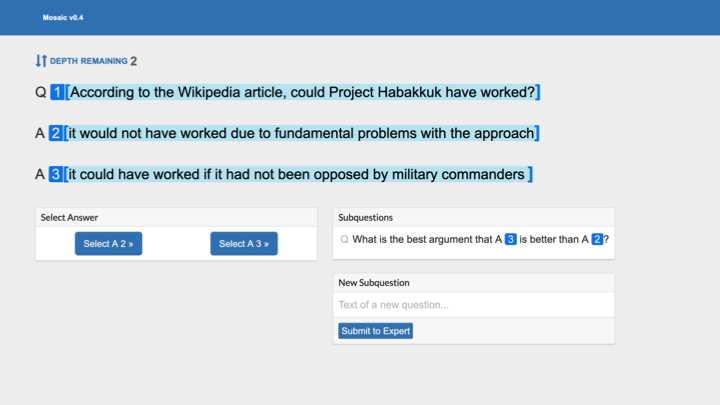Focus the new subquestion text field
720x405 pixels.
pyautogui.click(x=473, y=305)
